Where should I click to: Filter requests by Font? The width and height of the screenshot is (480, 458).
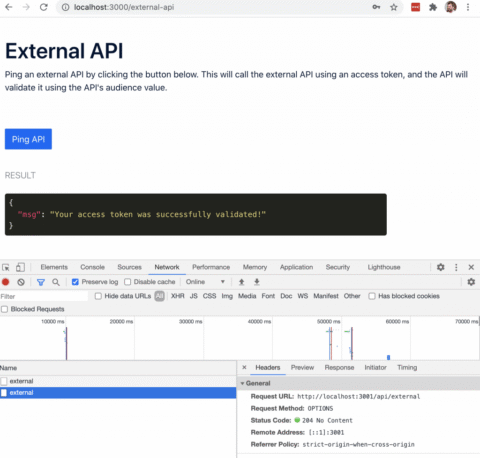tap(268, 296)
